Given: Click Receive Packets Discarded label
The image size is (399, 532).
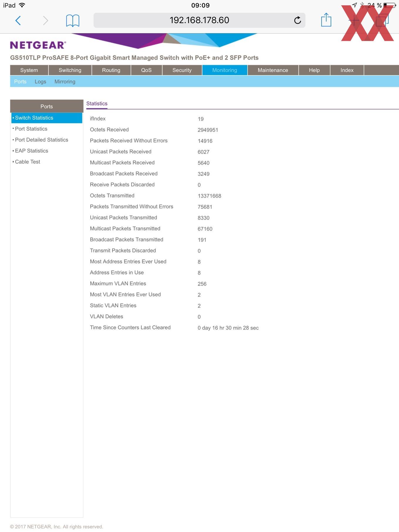Looking at the screenshot, I should click(122, 185).
